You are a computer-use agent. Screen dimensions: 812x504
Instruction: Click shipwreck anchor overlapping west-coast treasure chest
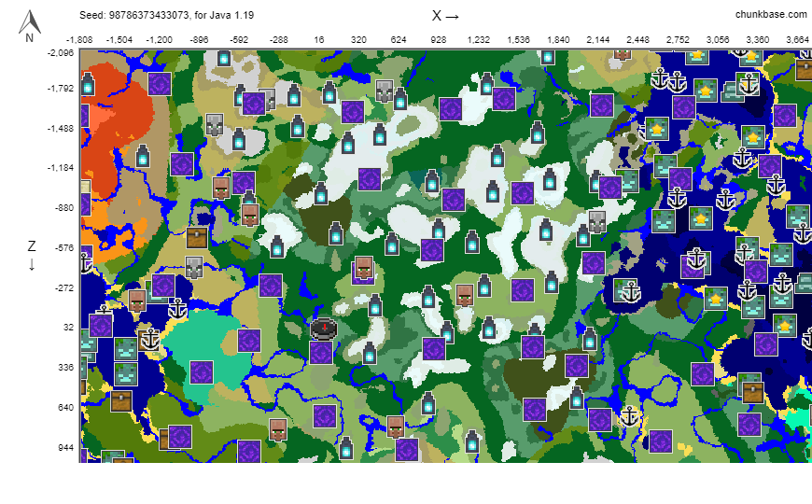point(150,340)
